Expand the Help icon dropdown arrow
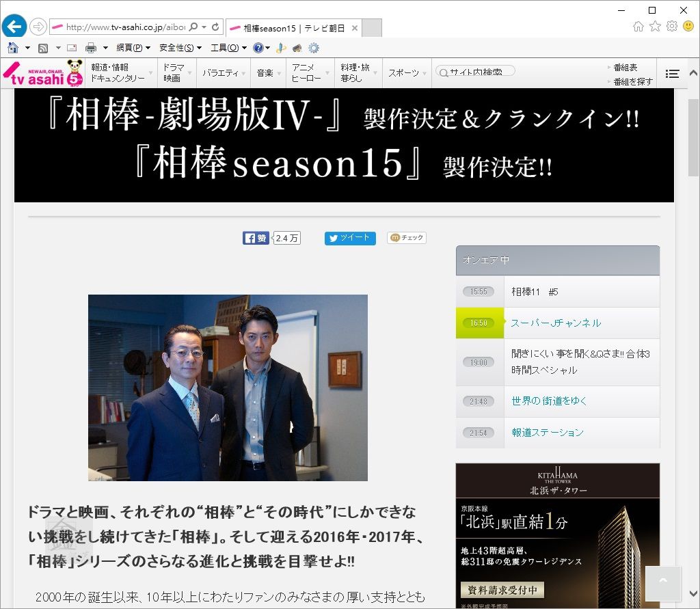Viewport: 700px width, 609px height. tap(267, 48)
